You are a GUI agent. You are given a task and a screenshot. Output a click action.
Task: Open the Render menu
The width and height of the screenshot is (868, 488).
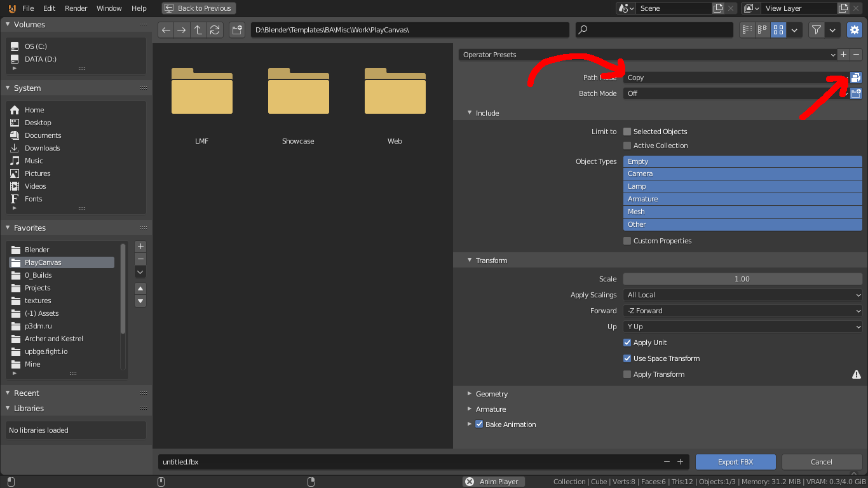point(76,8)
